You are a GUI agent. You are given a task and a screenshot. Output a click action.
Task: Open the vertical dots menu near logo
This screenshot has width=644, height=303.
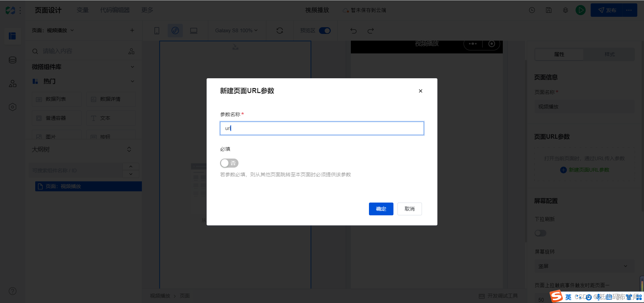click(x=20, y=10)
